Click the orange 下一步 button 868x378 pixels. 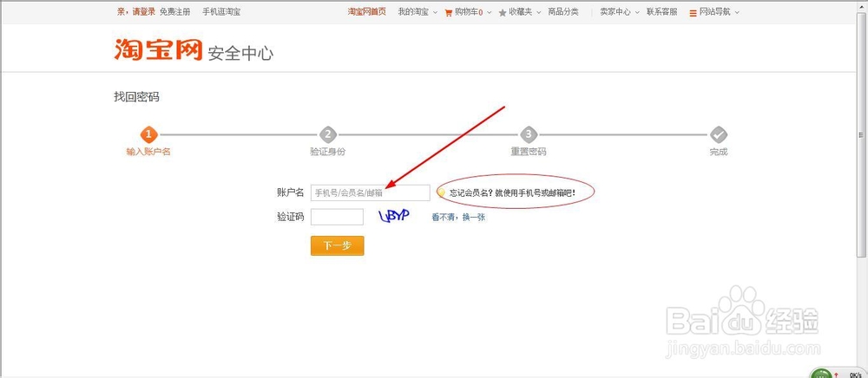click(337, 246)
